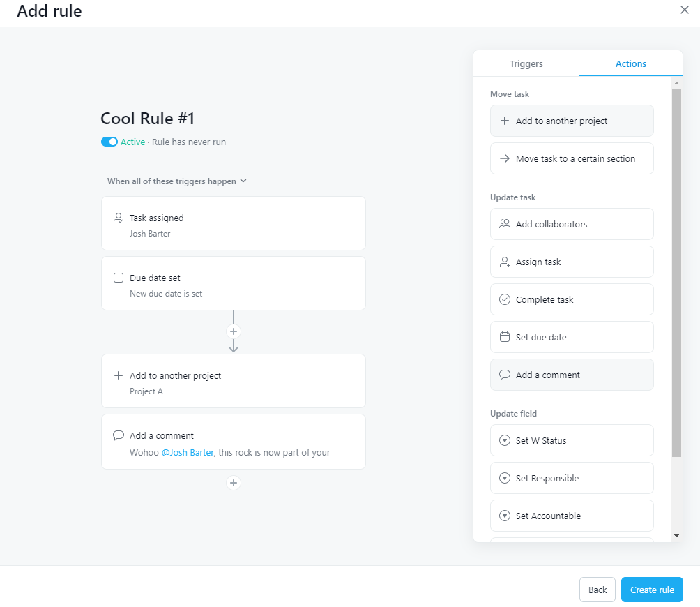Select the Set Accountable field option

572,516
